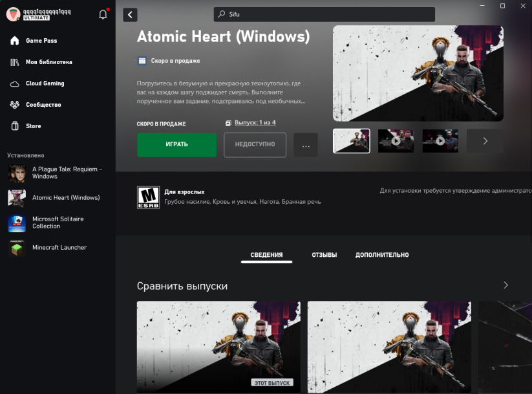Screen dimensions: 532x394
Task: Open Microsoft Solitaire Collection icon
Action: [17, 223]
